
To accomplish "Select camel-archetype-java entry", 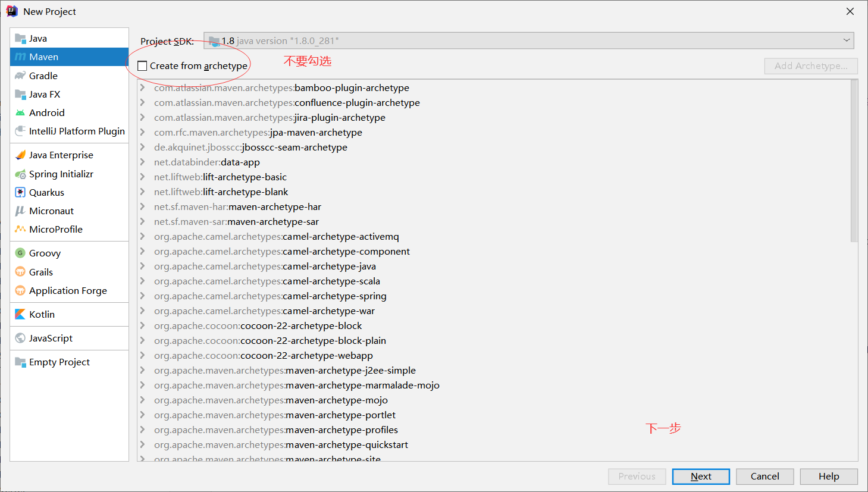I will 265,266.
